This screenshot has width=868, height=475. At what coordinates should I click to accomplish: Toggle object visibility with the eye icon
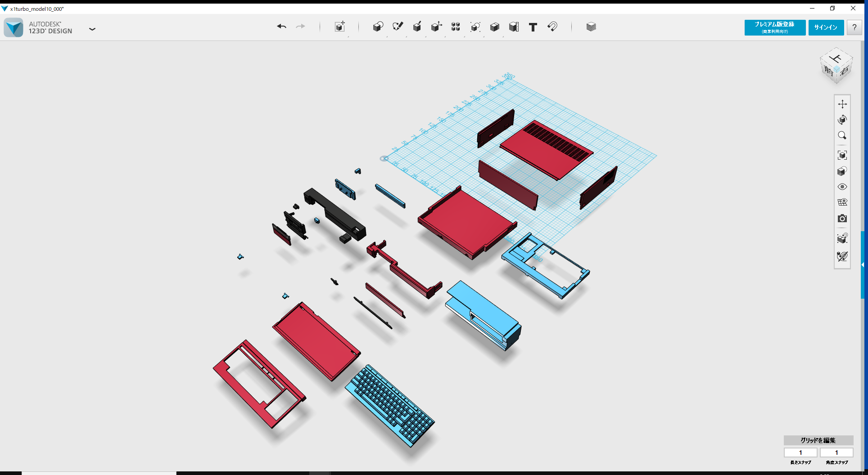(842, 187)
